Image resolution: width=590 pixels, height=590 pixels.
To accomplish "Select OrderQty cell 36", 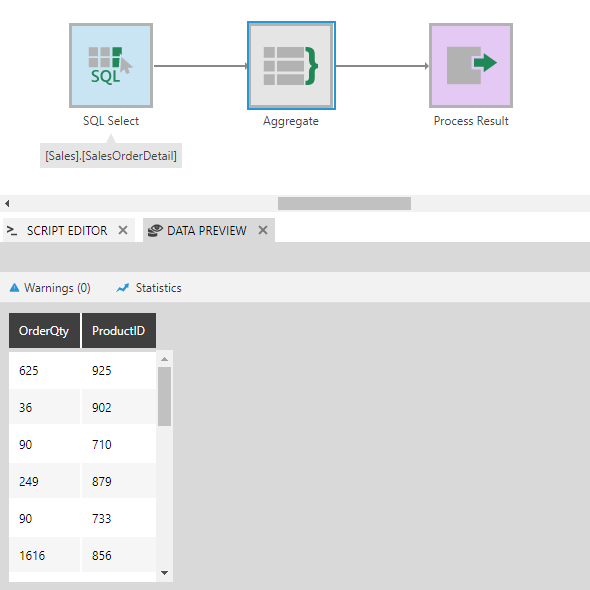I will point(44,408).
